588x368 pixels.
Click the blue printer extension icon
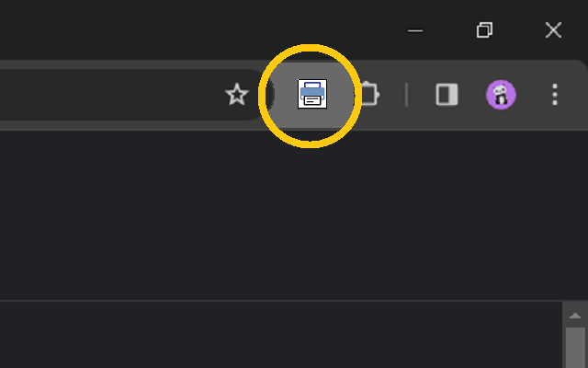pyautogui.click(x=312, y=94)
